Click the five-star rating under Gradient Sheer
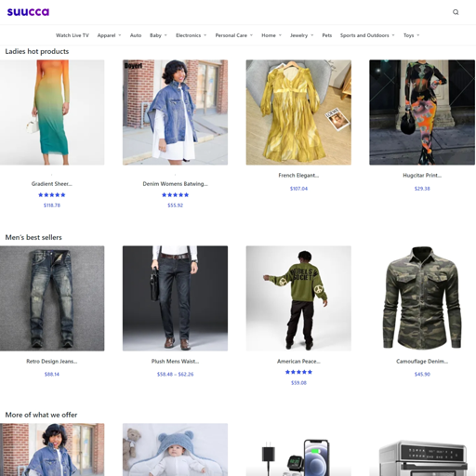The width and height of the screenshot is (476, 476). coord(52,195)
